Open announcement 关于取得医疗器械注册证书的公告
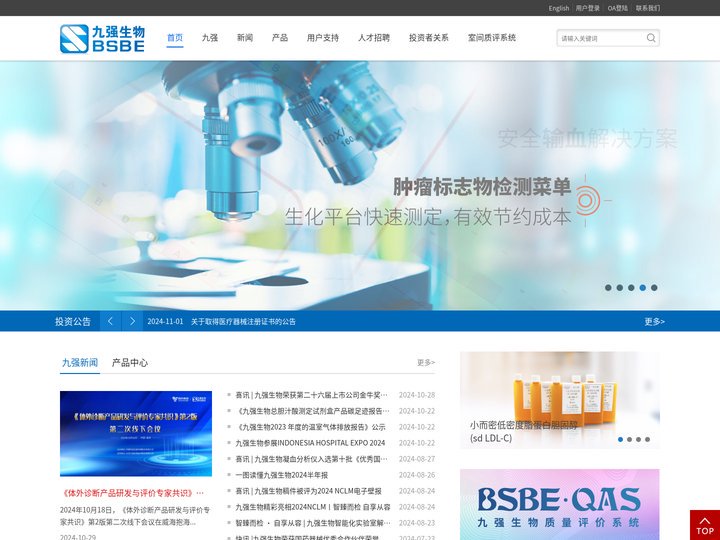Screen dimensions: 720x540 click(x=243, y=321)
